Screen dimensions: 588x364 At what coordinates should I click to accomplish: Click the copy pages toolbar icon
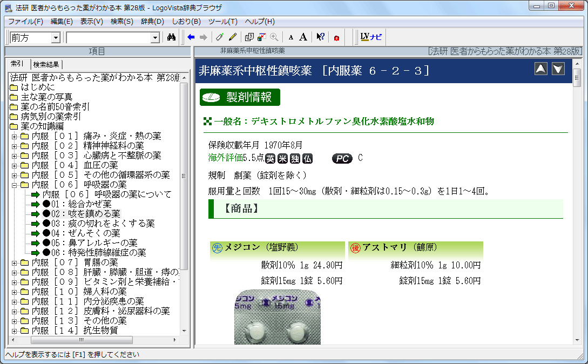click(x=249, y=37)
